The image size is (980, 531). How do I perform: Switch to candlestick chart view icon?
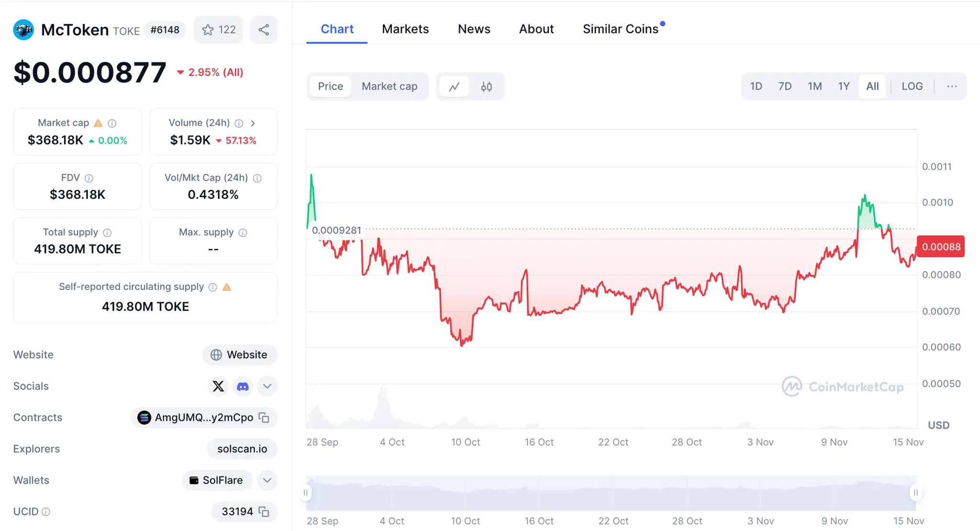(486, 87)
